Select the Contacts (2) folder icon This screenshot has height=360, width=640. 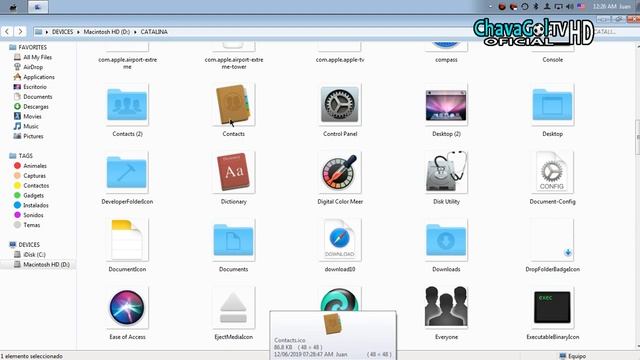pos(127,105)
